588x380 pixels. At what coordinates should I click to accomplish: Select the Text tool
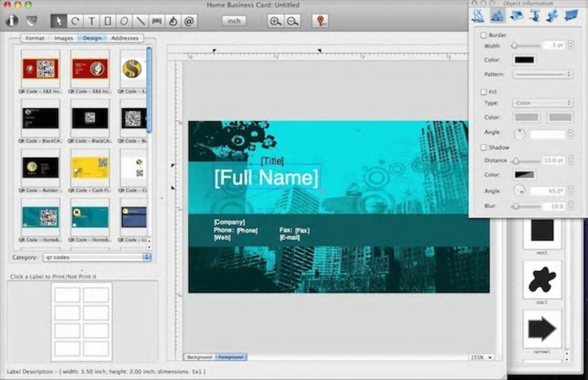pos(92,21)
